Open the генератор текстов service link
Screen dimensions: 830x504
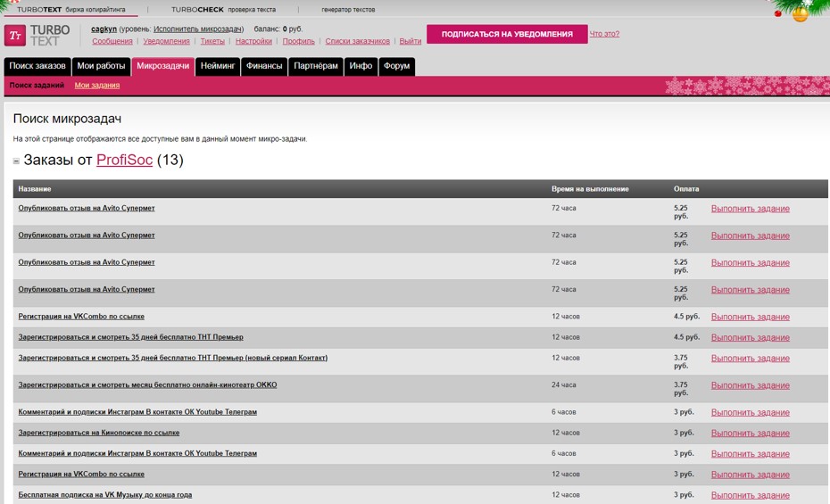tap(348, 10)
